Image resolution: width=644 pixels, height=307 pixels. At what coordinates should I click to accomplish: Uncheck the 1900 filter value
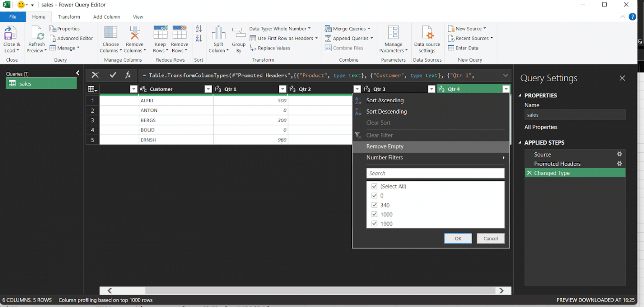tap(374, 224)
